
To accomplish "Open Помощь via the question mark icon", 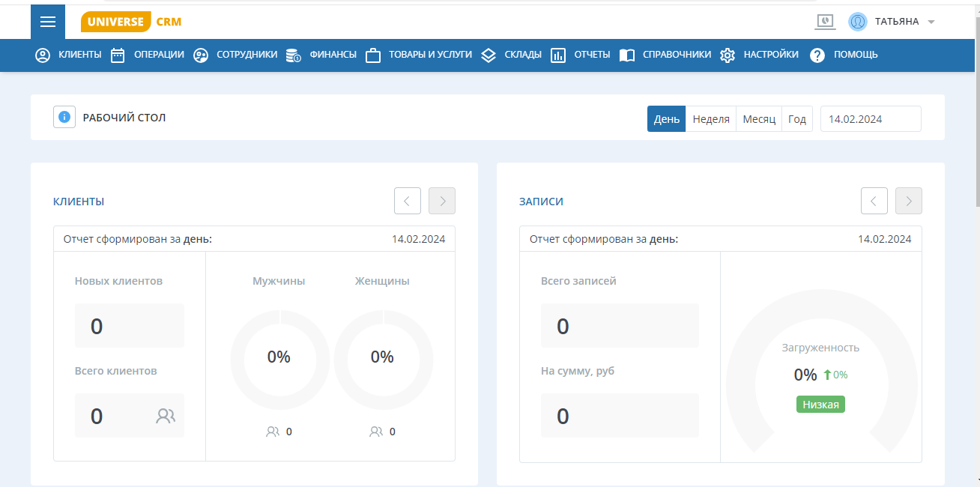I will (x=816, y=54).
